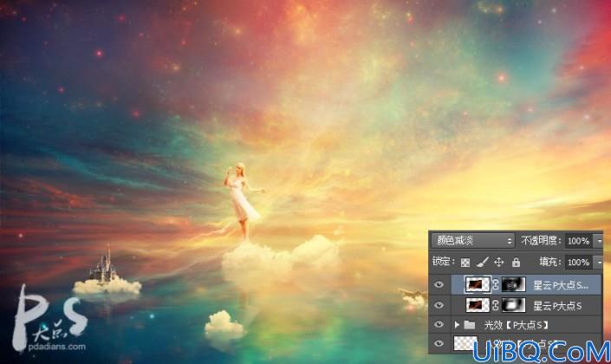The image size is (611, 364).
Task: Hide the 光效【P大点S】 group
Action: click(x=439, y=324)
